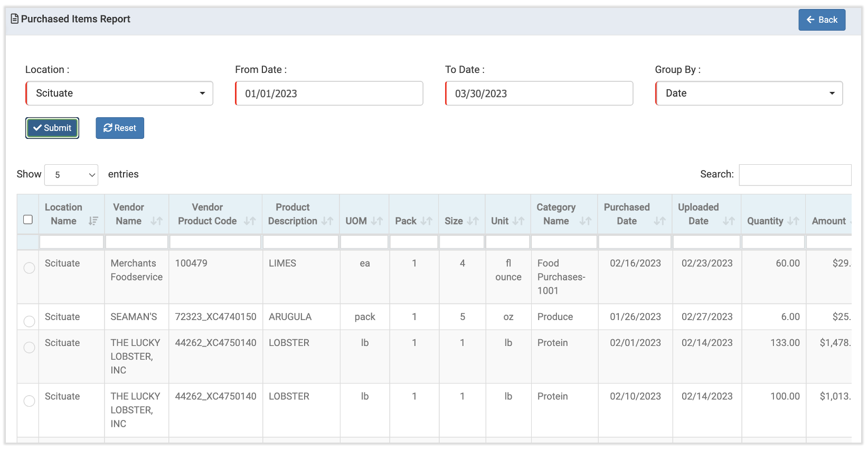
Task: Expand the Group By dropdown
Action: pyautogui.click(x=749, y=93)
